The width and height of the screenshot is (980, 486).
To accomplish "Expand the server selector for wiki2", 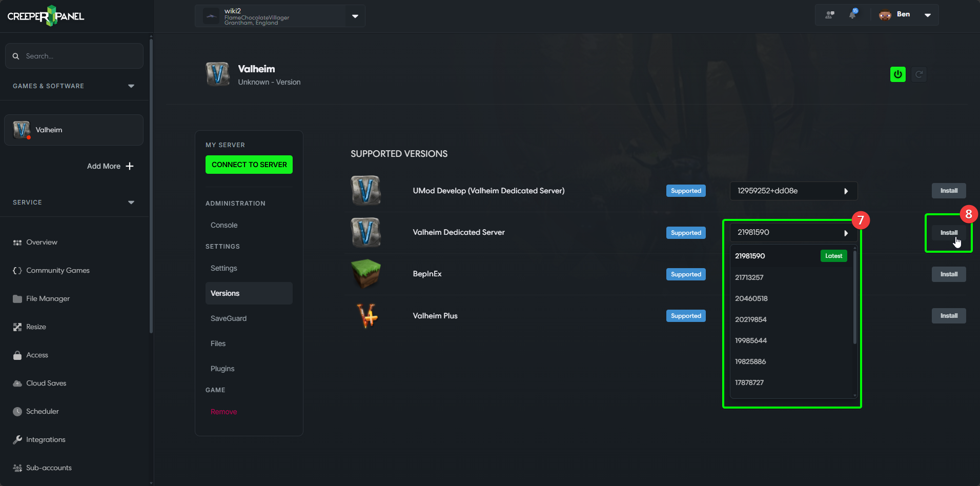I will [354, 16].
